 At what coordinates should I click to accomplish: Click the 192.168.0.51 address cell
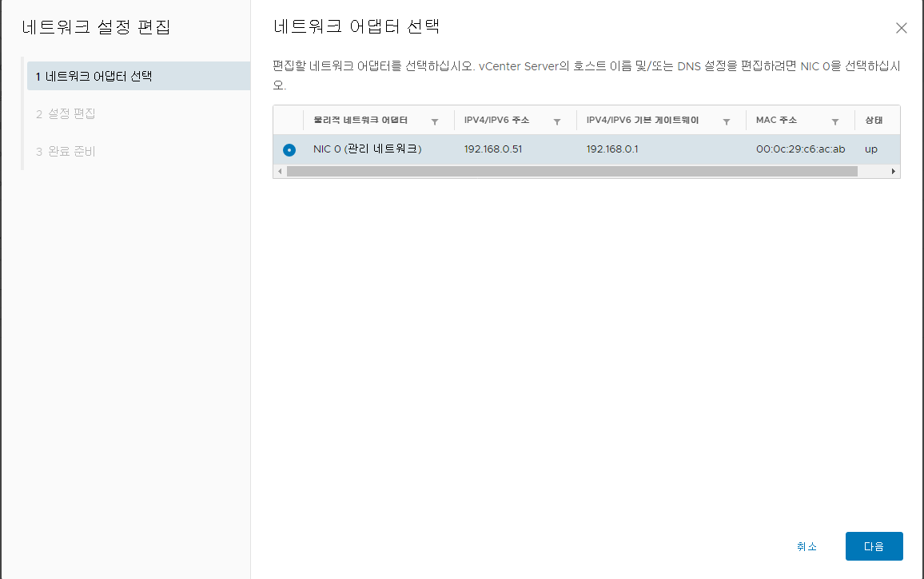click(x=493, y=149)
